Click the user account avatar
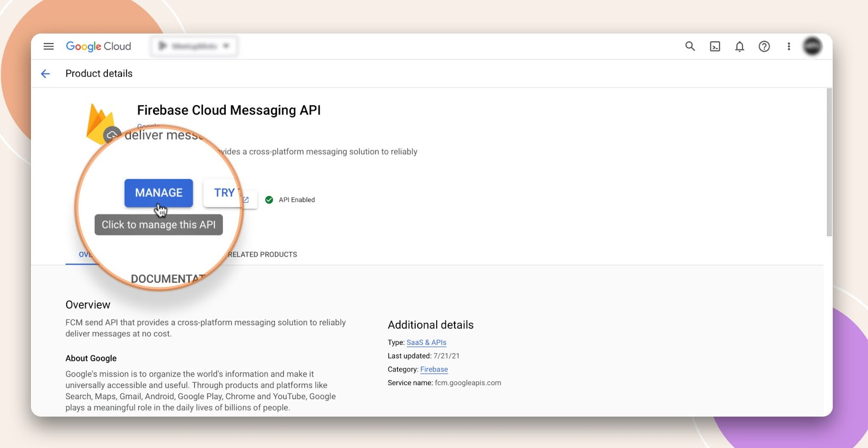Viewport: 868px width, 448px height. coord(812,47)
